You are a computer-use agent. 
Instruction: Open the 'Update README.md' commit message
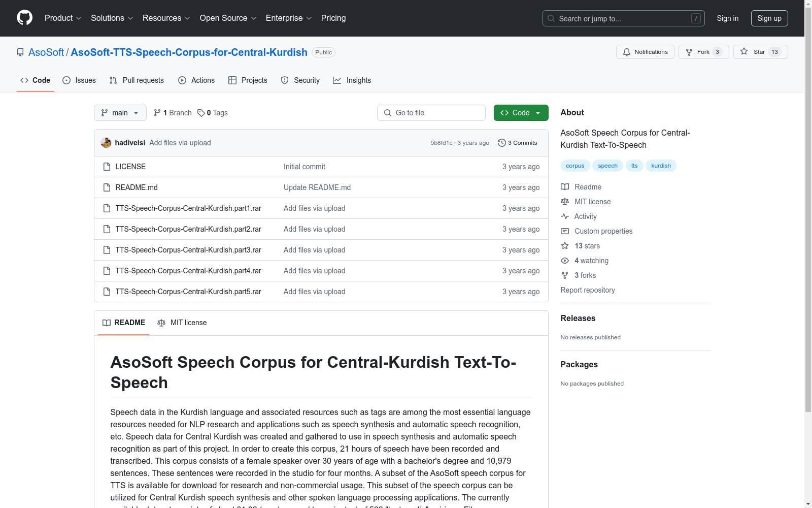coord(317,187)
